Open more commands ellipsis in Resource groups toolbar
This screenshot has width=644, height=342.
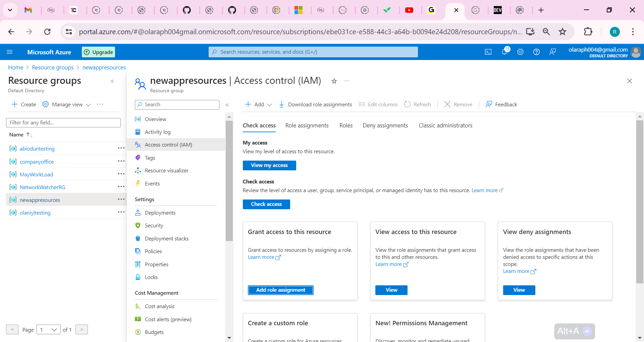[100, 104]
